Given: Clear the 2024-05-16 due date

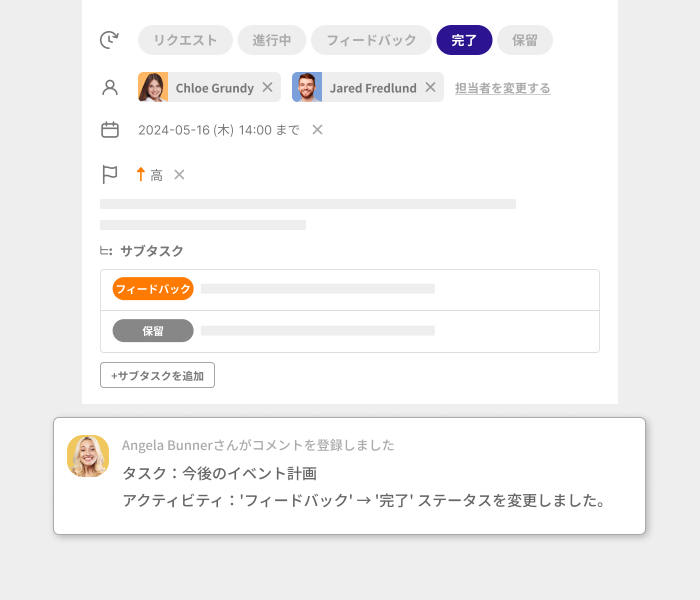Looking at the screenshot, I should click(317, 130).
